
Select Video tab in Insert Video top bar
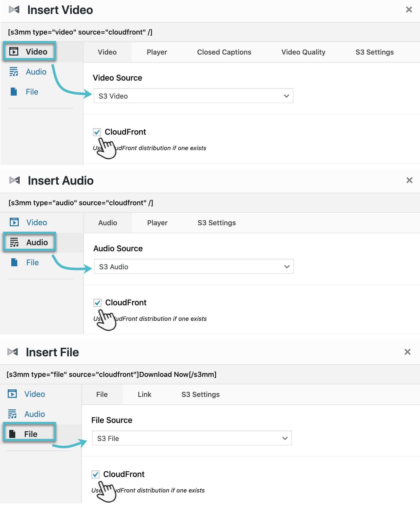click(107, 52)
